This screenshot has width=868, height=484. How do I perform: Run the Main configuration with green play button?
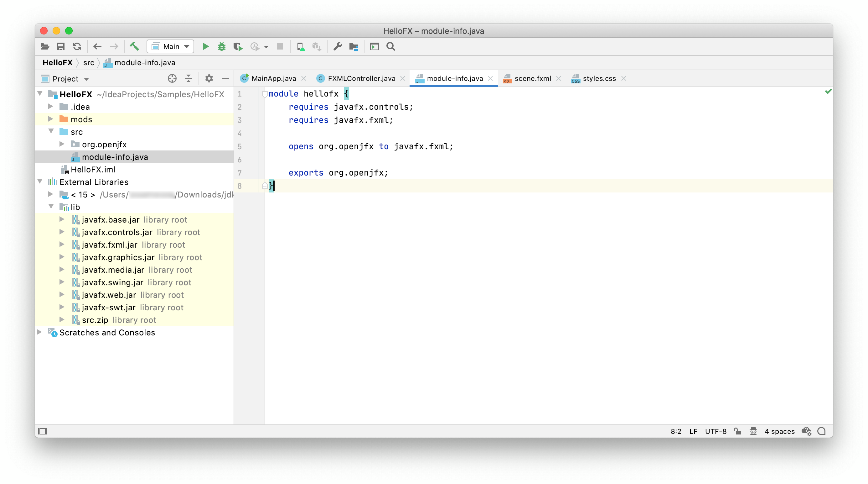coord(205,46)
